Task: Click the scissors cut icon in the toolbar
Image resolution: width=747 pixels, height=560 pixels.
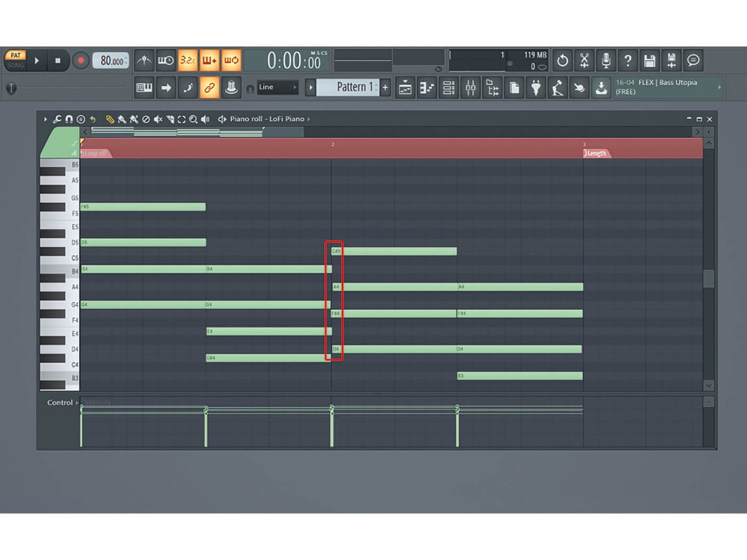Action: coord(585,60)
